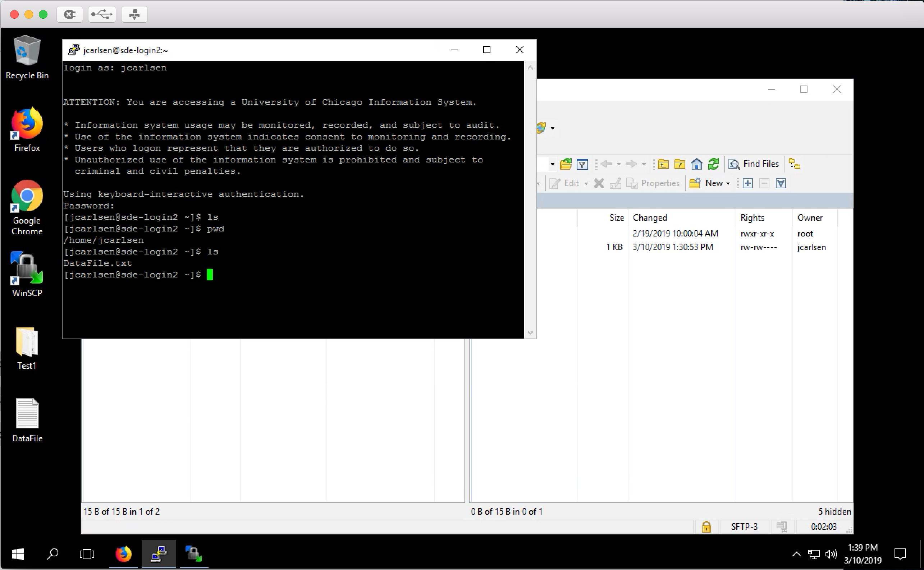The width and height of the screenshot is (924, 570).
Task: Go to parent directory in WinSCP
Action: click(663, 164)
